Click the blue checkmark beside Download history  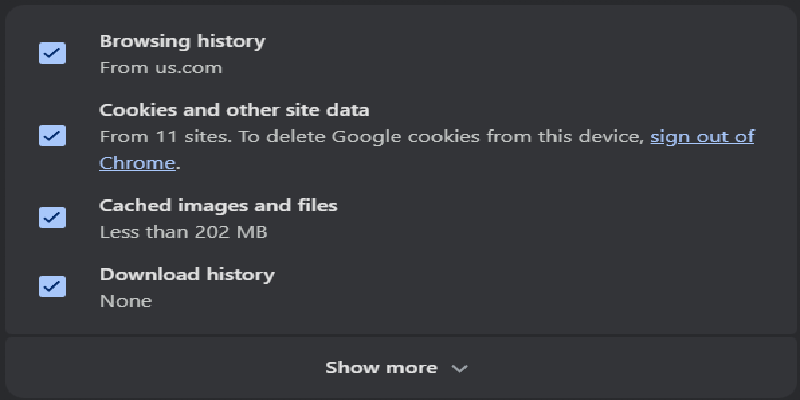pos(52,286)
